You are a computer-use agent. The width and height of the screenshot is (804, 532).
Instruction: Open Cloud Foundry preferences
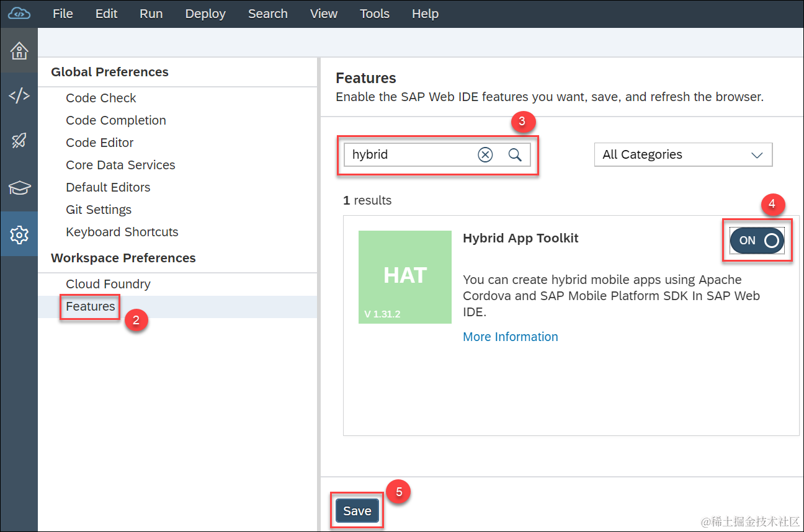[x=108, y=284]
